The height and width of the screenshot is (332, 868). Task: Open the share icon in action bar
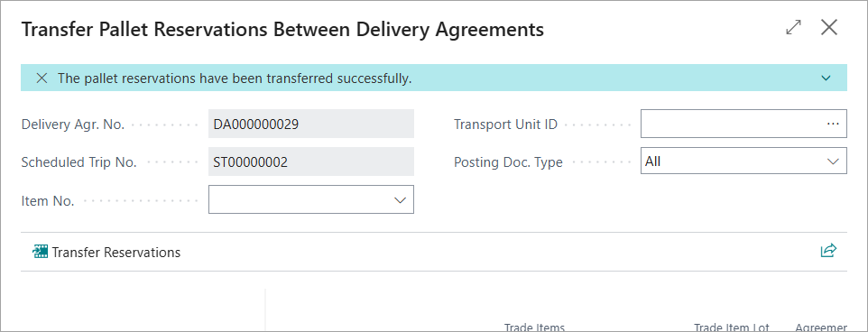[828, 251]
